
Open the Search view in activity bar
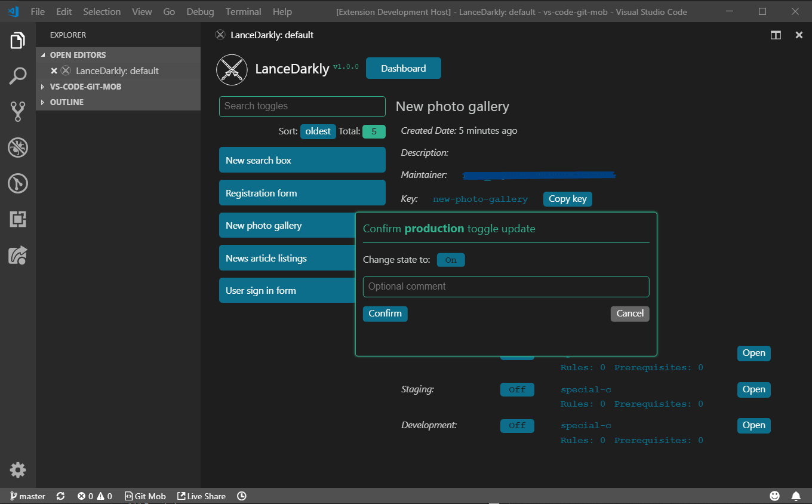point(18,76)
